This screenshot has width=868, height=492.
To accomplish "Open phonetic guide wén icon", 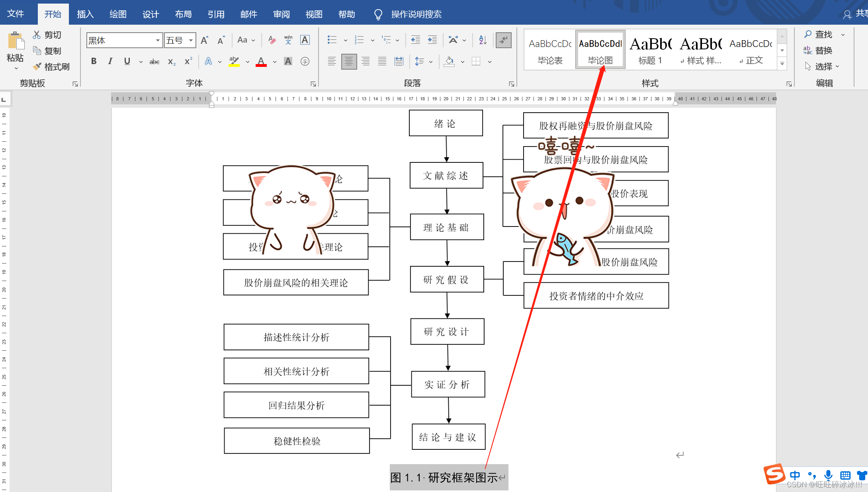I will (x=288, y=40).
